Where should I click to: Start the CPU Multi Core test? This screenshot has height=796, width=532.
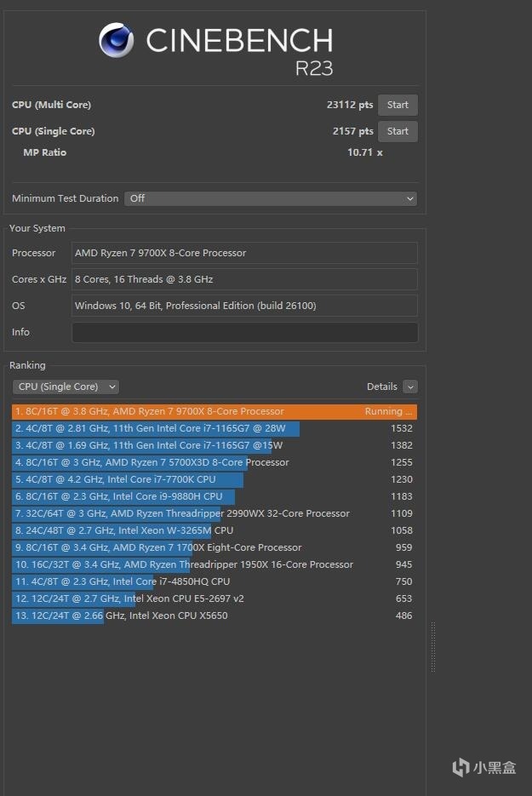pos(398,105)
